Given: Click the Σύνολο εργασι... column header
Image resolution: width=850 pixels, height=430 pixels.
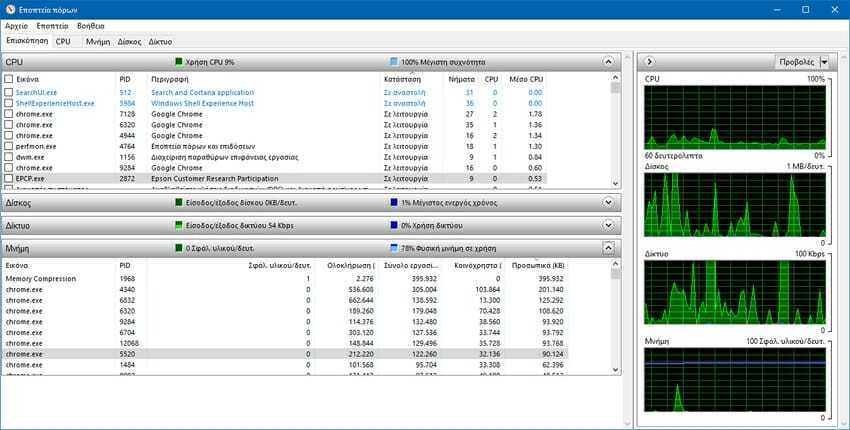Looking at the screenshot, I should [x=411, y=266].
